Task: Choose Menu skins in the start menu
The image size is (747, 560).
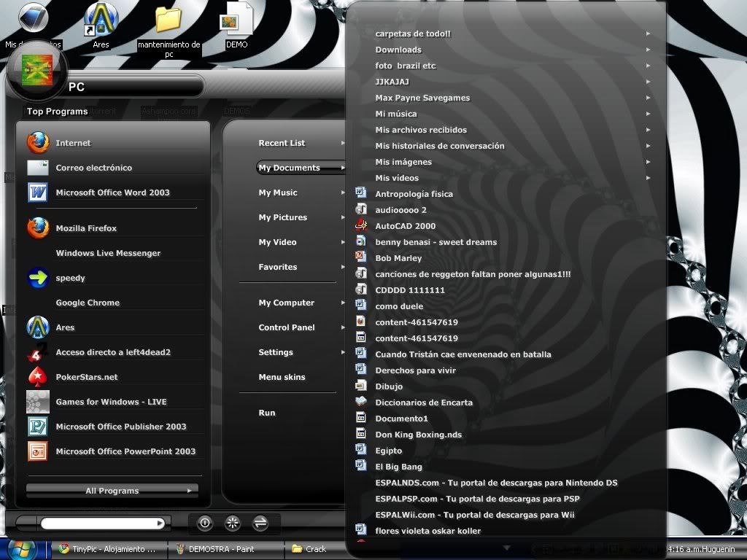Action: [282, 377]
